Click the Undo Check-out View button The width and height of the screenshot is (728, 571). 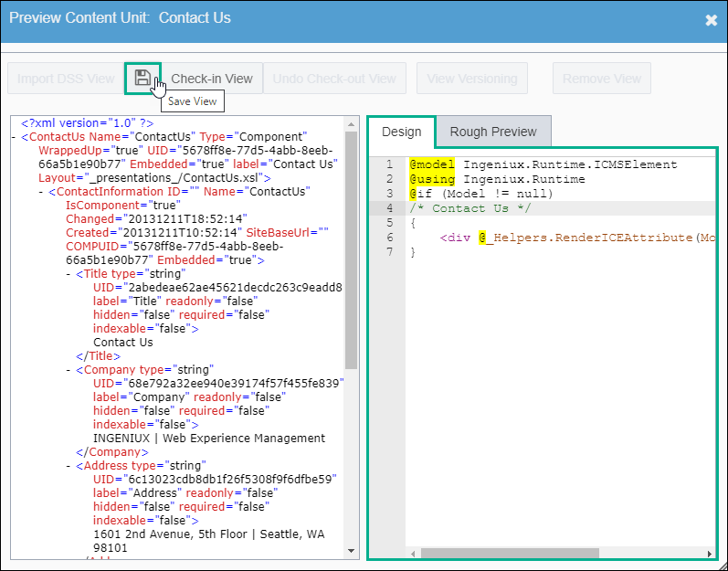tap(334, 79)
